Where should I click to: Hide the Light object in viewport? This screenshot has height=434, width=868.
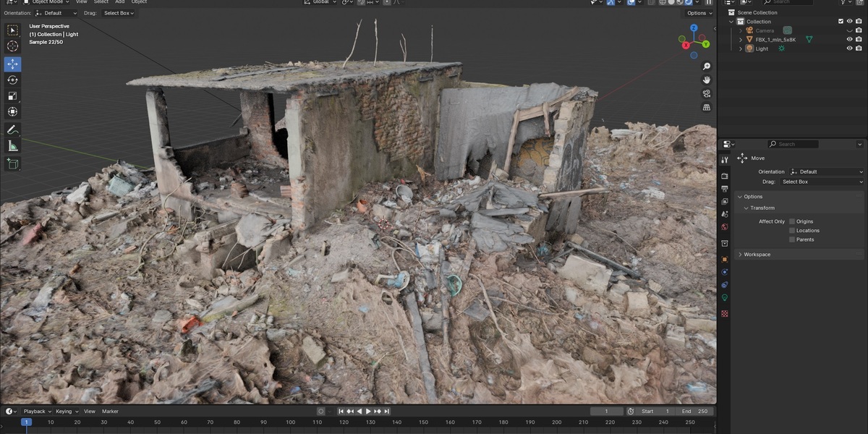pyautogui.click(x=850, y=48)
